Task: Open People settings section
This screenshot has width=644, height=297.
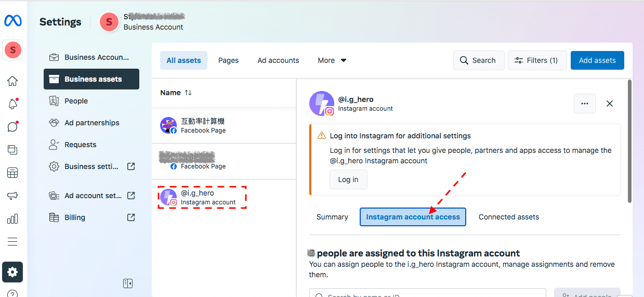Action: coord(91,101)
